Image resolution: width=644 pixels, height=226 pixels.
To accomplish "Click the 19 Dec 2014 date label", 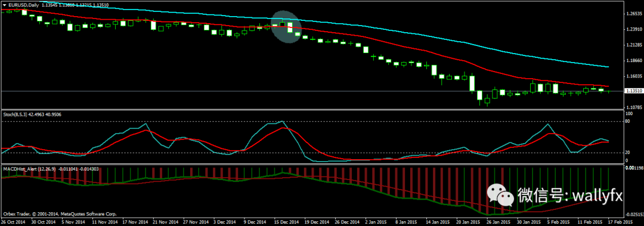I will click(317, 222).
